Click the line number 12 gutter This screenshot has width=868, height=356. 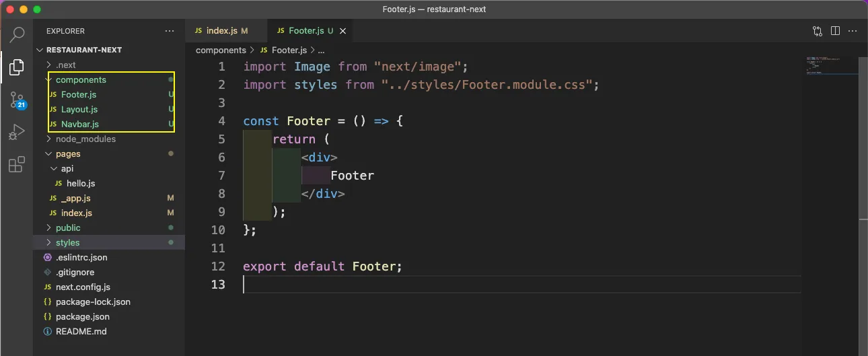(x=218, y=266)
